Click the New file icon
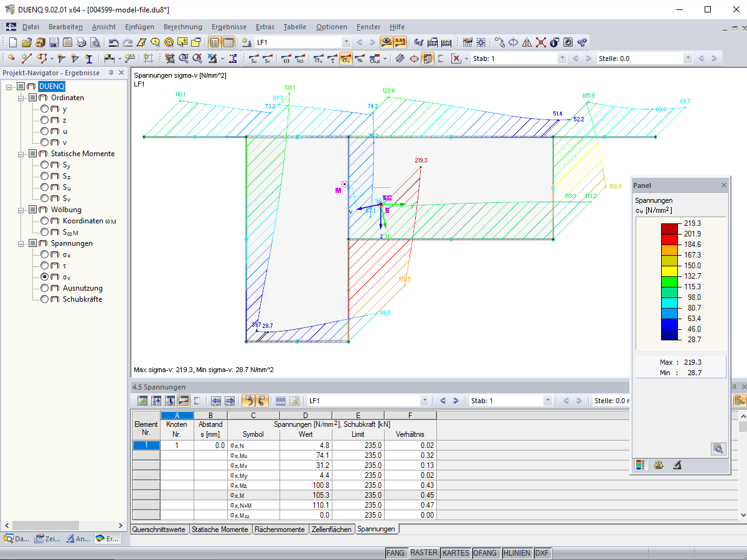 (12, 42)
